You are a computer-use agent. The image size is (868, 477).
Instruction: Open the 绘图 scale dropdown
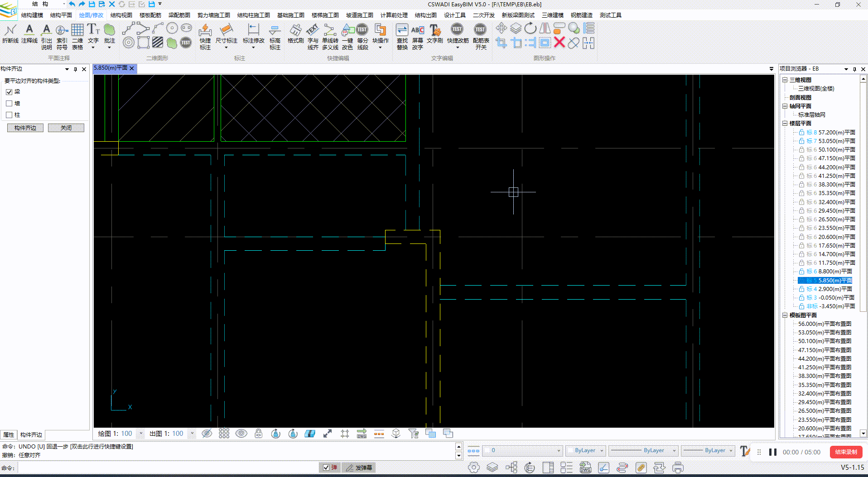pyautogui.click(x=141, y=434)
